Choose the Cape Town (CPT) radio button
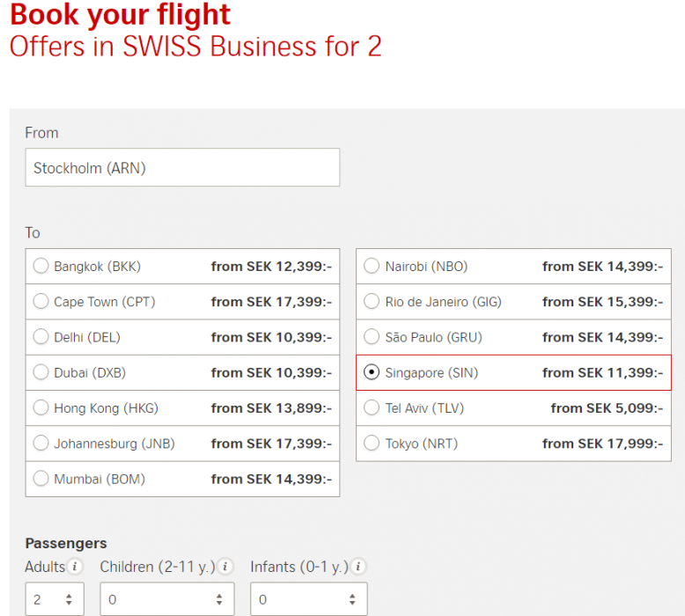The image size is (685, 616). click(41, 302)
